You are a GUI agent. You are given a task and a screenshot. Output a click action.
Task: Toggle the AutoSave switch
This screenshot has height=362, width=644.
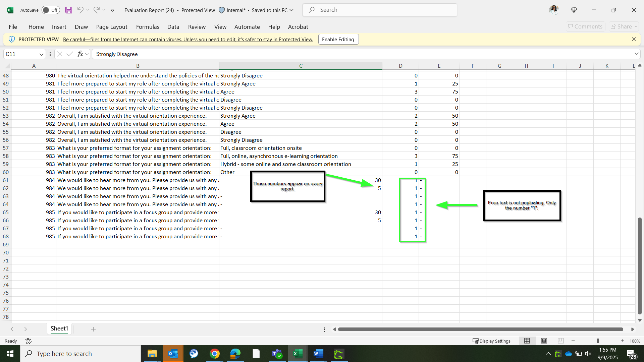click(x=51, y=10)
